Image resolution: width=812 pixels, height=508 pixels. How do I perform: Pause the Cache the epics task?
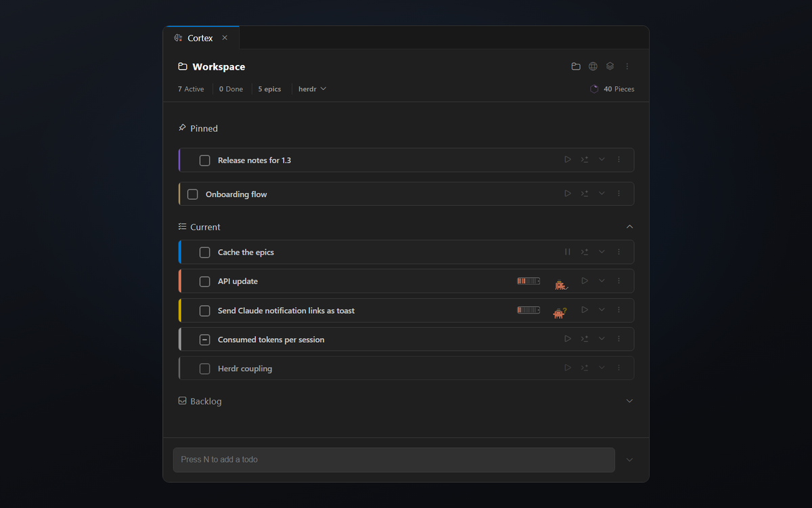[568, 252]
